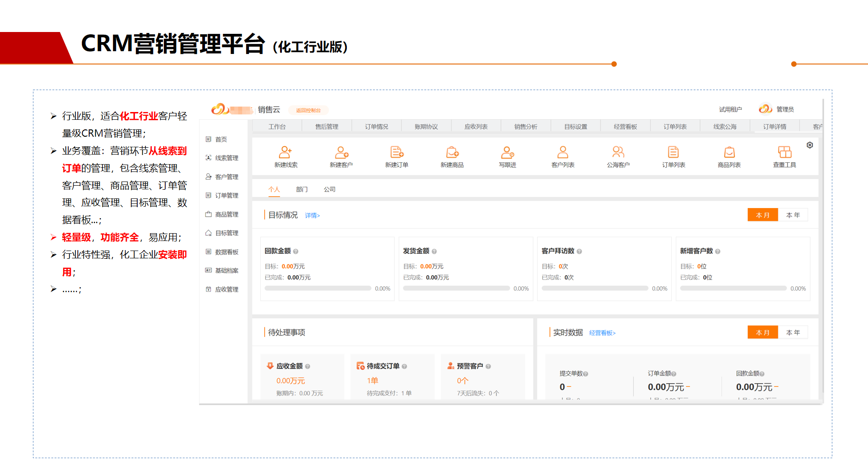This screenshot has height=465, width=868.
Task: Toggle 本月 in the 目标情况 section
Action: coord(763,215)
